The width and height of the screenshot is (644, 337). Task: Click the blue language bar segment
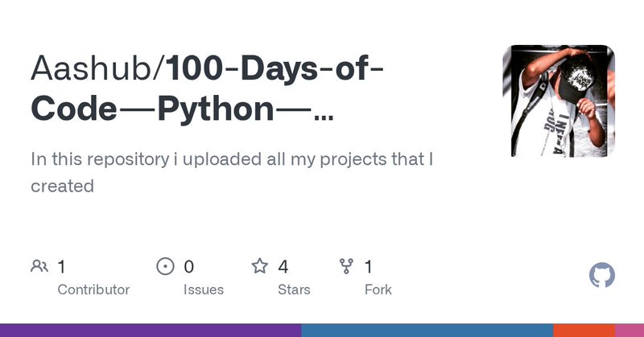click(427, 330)
